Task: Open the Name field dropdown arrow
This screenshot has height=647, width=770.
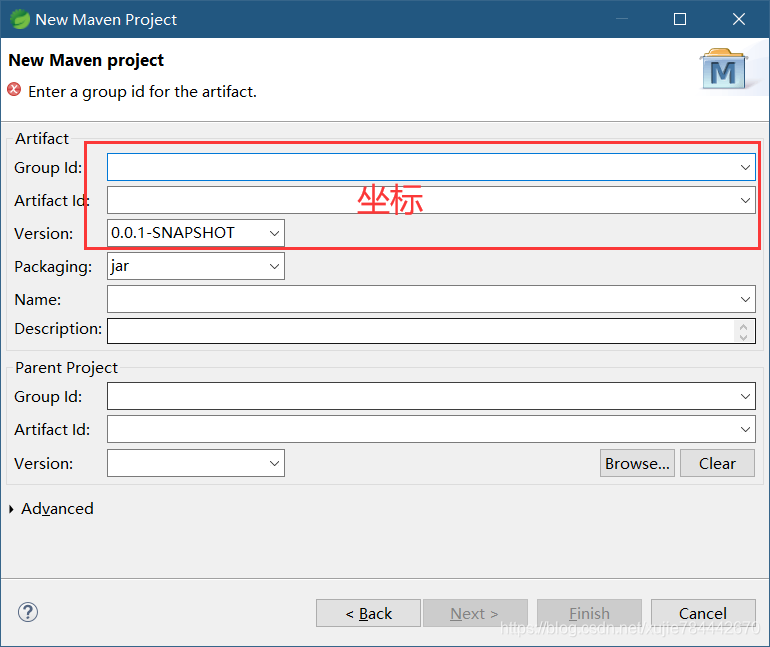Action: [x=745, y=299]
